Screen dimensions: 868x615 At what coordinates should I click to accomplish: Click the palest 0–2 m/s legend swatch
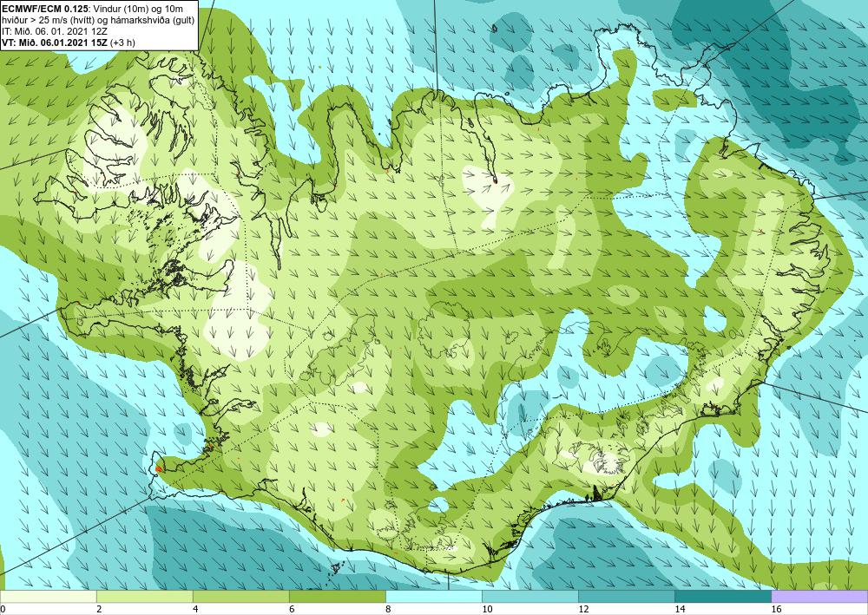click(48, 597)
